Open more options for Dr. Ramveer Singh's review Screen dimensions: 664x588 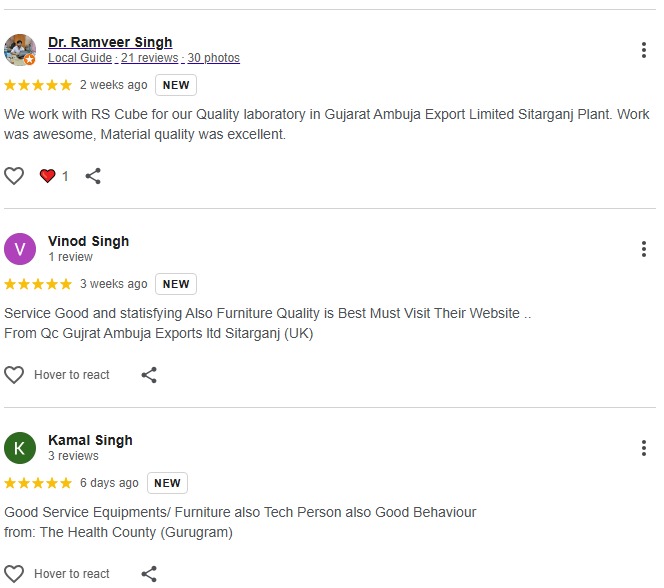pos(644,50)
